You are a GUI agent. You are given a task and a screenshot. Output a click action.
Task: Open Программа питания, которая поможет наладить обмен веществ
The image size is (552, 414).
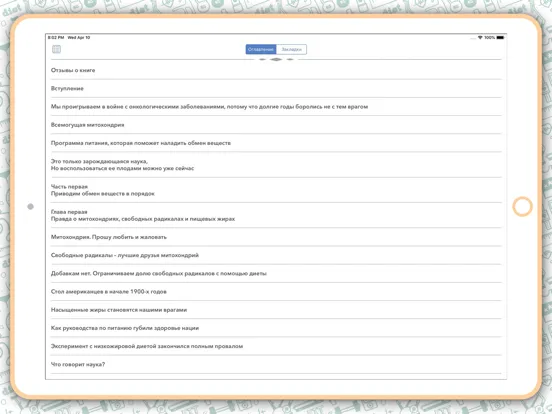276,143
